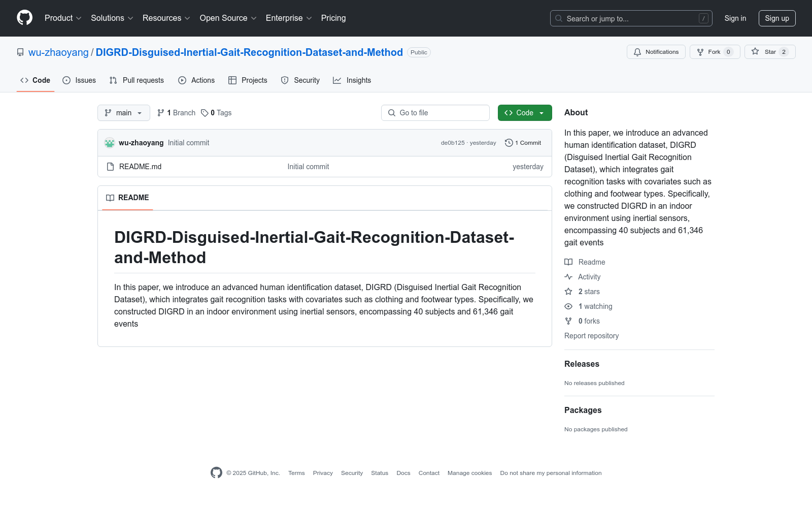The width and height of the screenshot is (812, 508).
Task: Open README.md row's Initial commit message
Action: pyautogui.click(x=308, y=167)
